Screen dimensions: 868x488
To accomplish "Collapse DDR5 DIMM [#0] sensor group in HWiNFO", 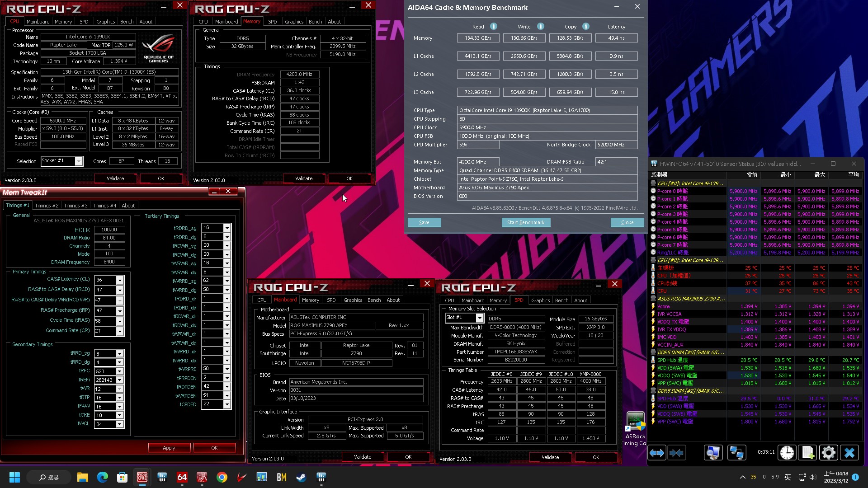I will coord(653,352).
